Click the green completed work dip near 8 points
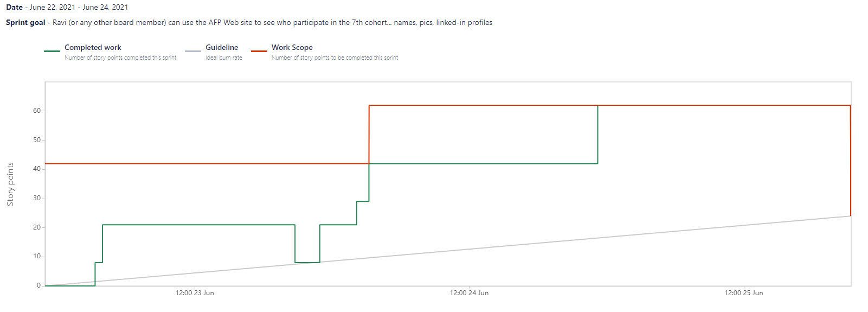This screenshot has width=868, height=312. (x=307, y=263)
